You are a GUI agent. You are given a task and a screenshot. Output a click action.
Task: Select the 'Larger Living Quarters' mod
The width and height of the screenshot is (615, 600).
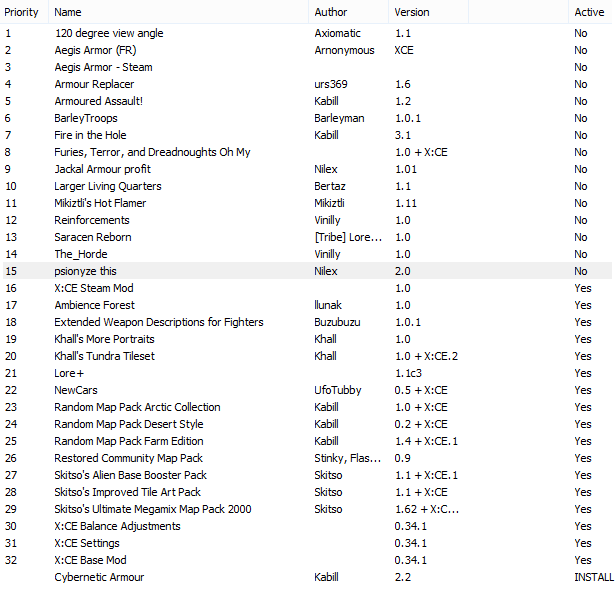tap(108, 186)
